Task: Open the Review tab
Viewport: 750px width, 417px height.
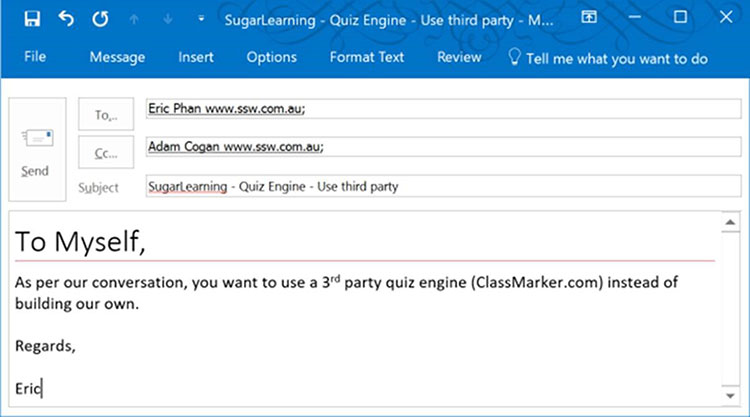Action: point(459,58)
